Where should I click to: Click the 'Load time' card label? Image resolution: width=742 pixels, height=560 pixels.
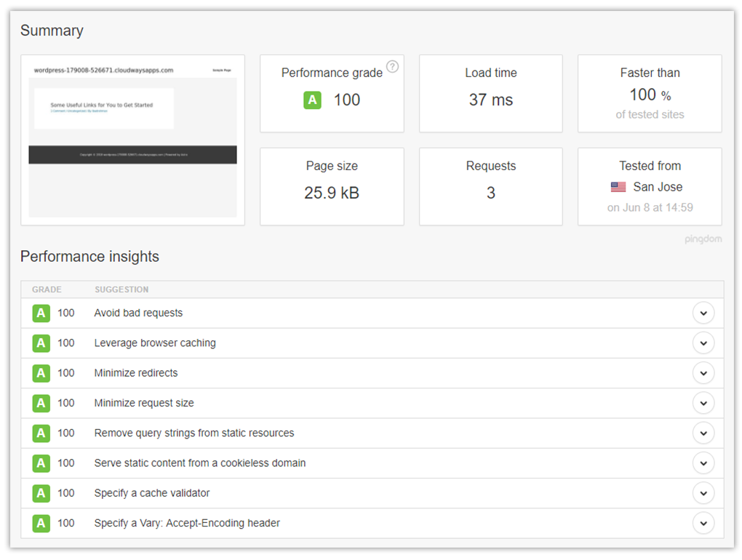[491, 73]
